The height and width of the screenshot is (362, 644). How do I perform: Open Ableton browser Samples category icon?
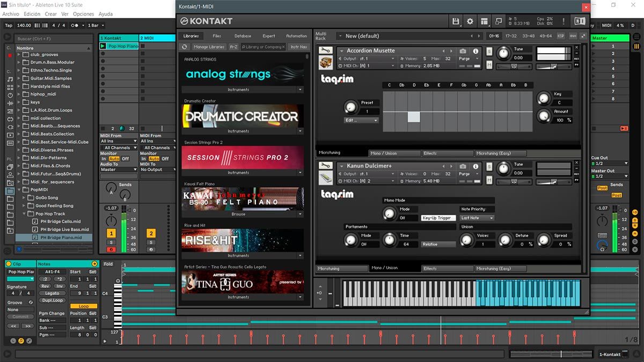[10, 142]
